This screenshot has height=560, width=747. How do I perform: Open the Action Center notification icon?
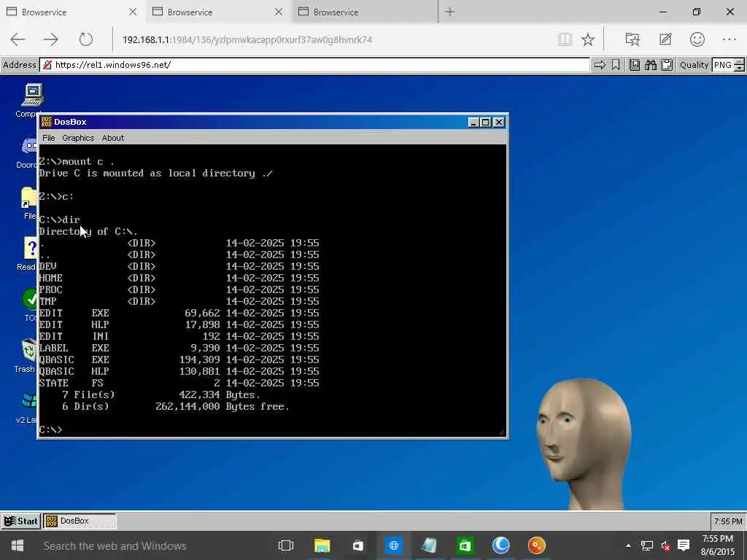(x=684, y=545)
